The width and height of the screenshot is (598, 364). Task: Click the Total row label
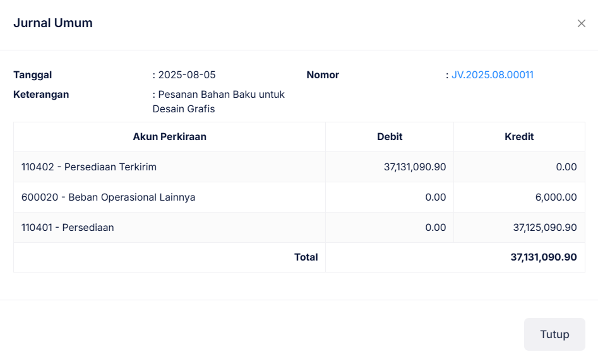(306, 257)
